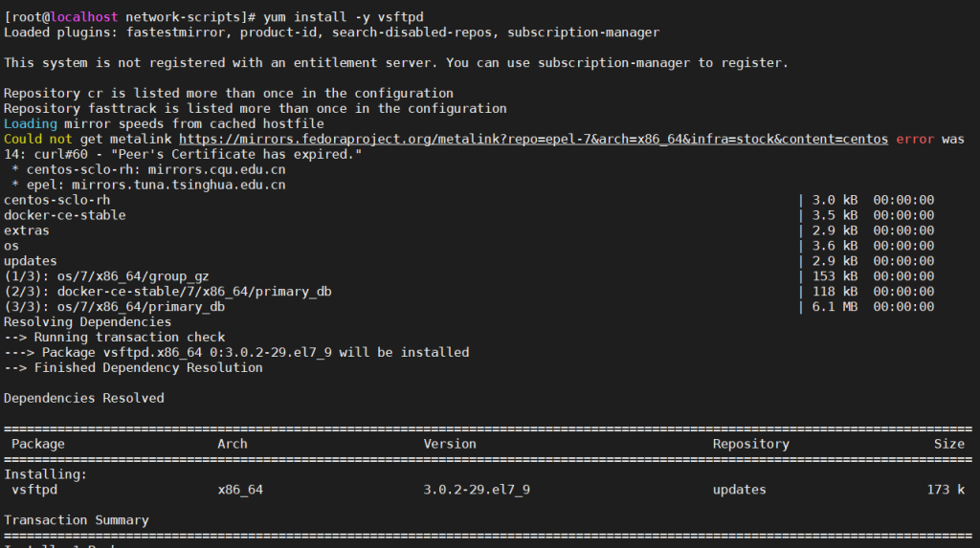Click the Repository column header
This screenshot has height=548, width=980.
click(x=750, y=444)
